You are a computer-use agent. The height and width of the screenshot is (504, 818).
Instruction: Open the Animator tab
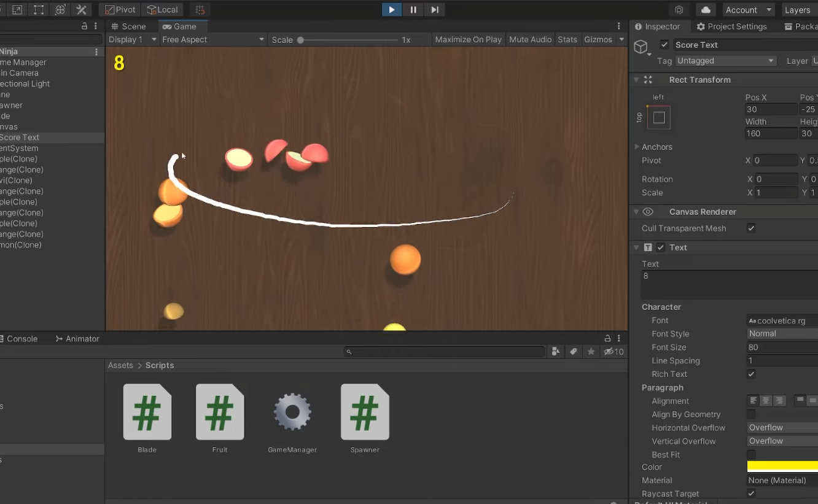click(77, 338)
